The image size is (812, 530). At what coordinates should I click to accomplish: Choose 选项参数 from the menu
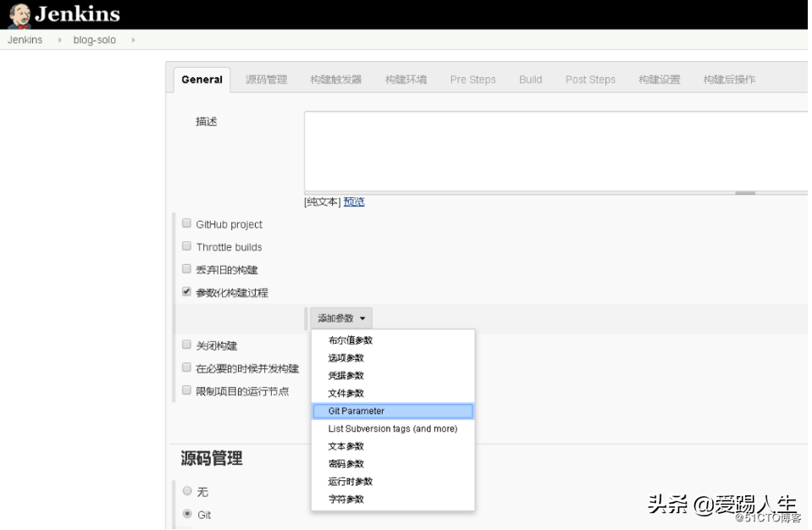(x=393, y=358)
